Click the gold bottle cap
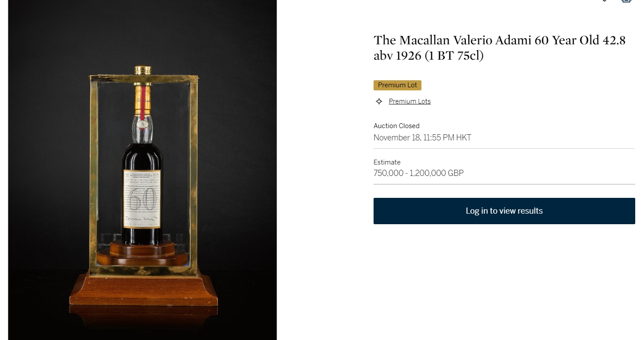This screenshot has width=644, height=340. pyautogui.click(x=143, y=71)
